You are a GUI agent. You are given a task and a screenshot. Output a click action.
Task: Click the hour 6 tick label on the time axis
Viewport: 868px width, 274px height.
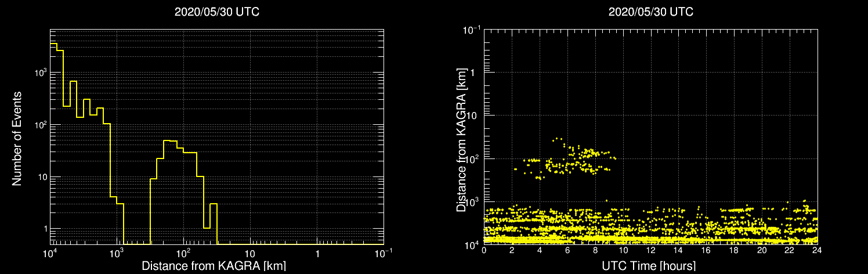tap(567, 250)
